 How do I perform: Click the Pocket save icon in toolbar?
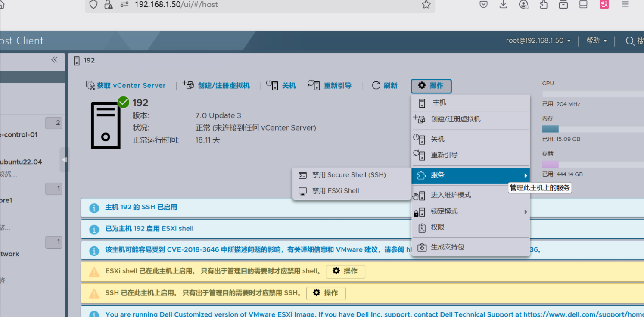484,4
